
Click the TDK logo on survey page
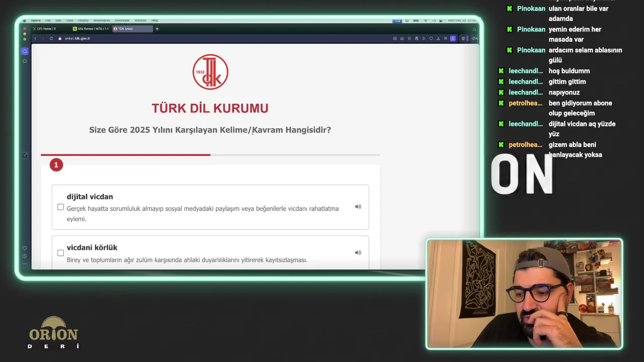pyautogui.click(x=210, y=72)
